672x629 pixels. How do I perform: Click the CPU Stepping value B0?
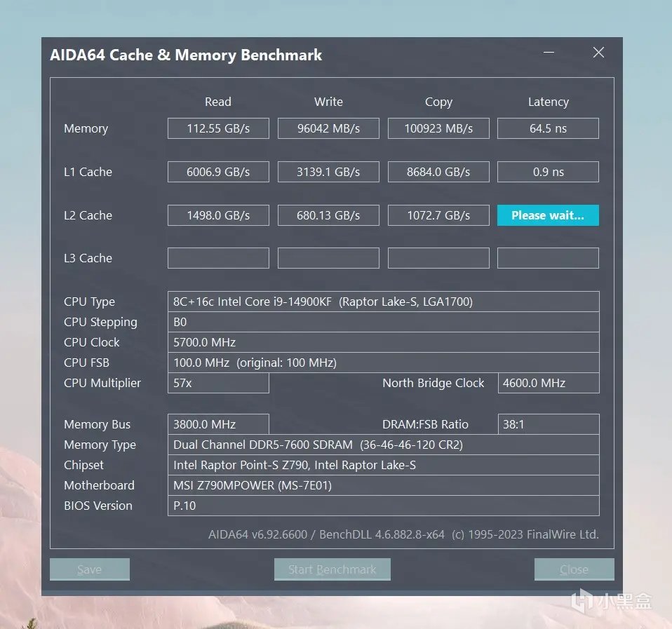point(383,322)
